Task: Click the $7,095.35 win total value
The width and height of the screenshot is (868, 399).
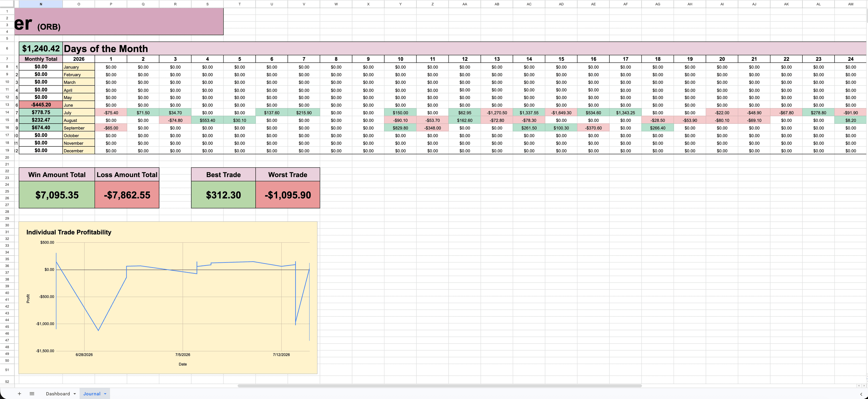Action: click(x=57, y=195)
